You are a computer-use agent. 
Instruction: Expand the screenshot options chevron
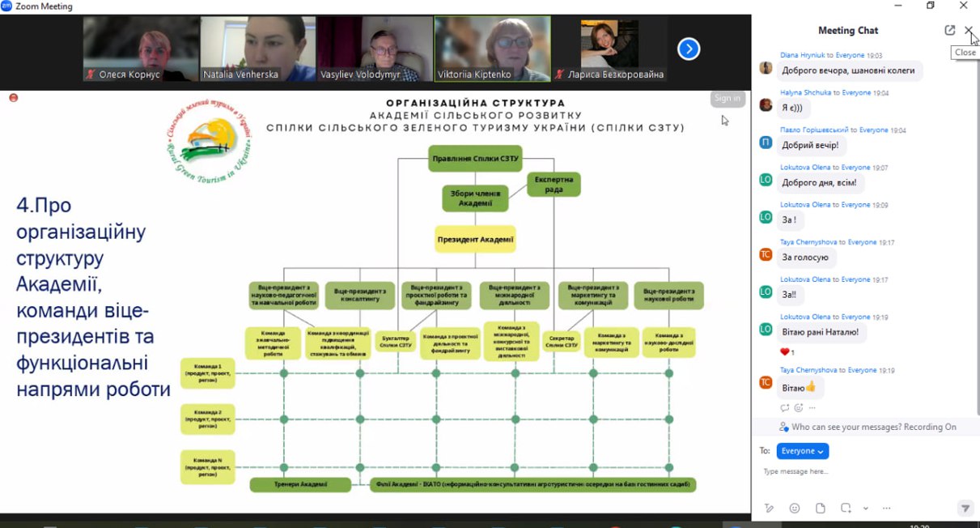tap(865, 509)
